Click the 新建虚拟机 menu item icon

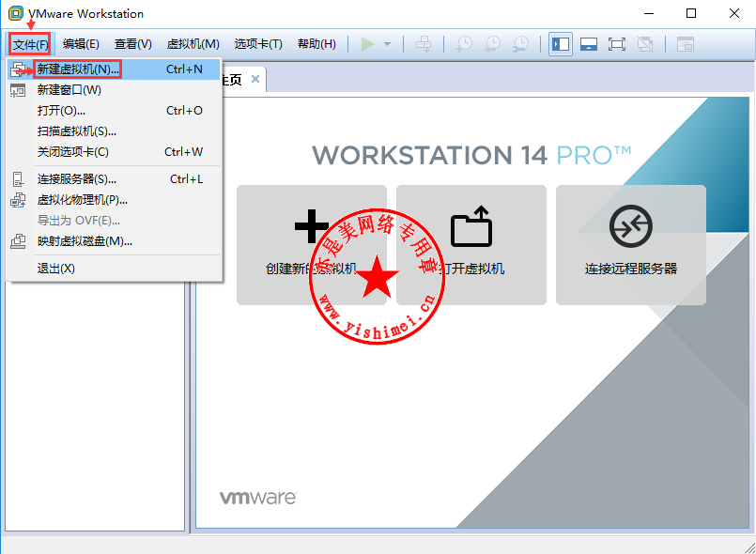[19, 69]
